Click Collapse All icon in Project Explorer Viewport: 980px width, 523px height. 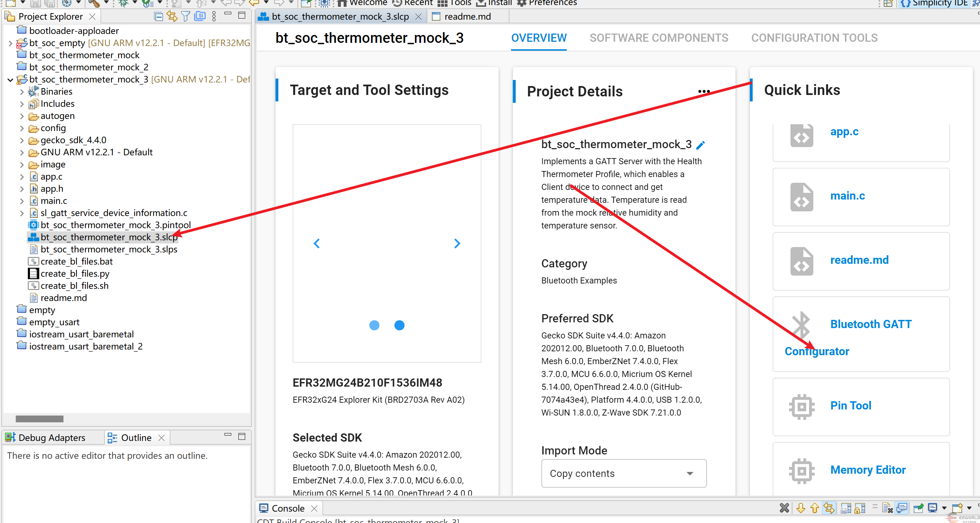pos(158,16)
